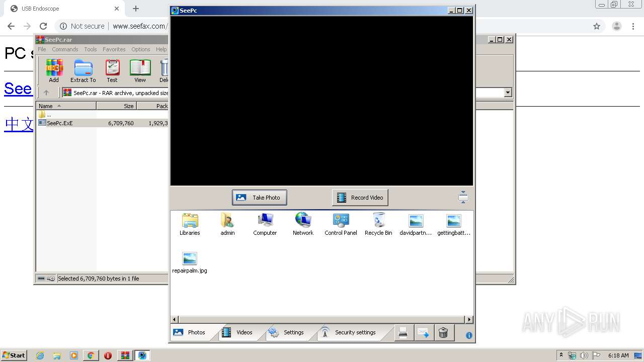Expand the WinRAR address bar dropdown

click(508, 93)
